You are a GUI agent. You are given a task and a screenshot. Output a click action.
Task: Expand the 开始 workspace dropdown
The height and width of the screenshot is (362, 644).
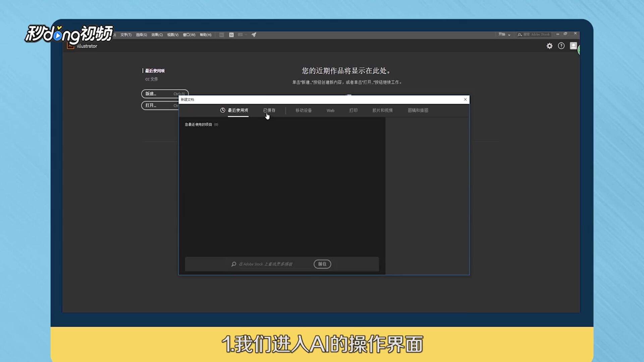click(x=504, y=35)
